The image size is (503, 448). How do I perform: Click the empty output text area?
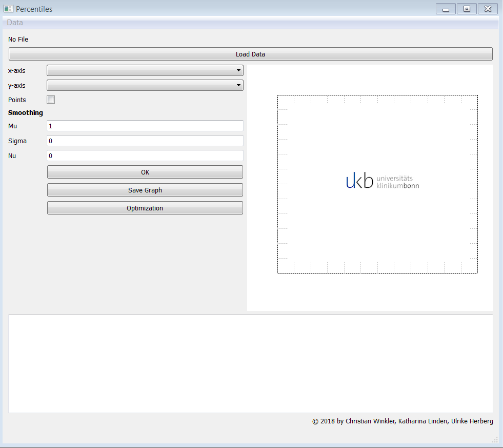coord(251,363)
